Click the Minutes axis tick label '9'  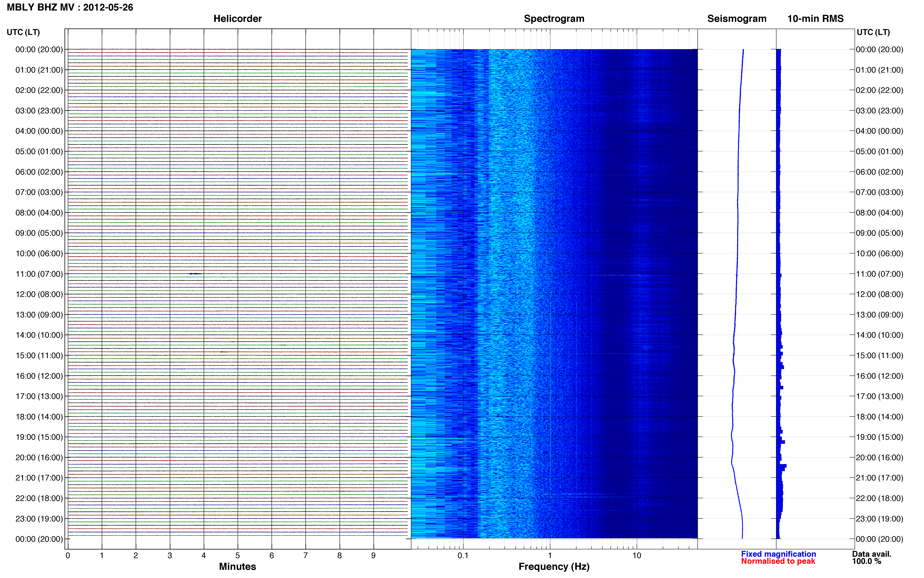pyautogui.click(x=373, y=556)
